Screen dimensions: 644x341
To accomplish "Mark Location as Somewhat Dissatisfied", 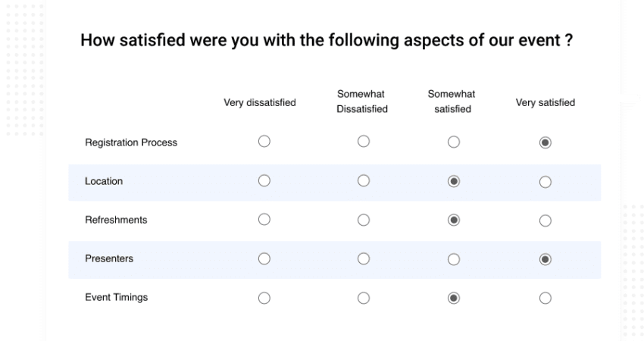I will coord(364,181).
